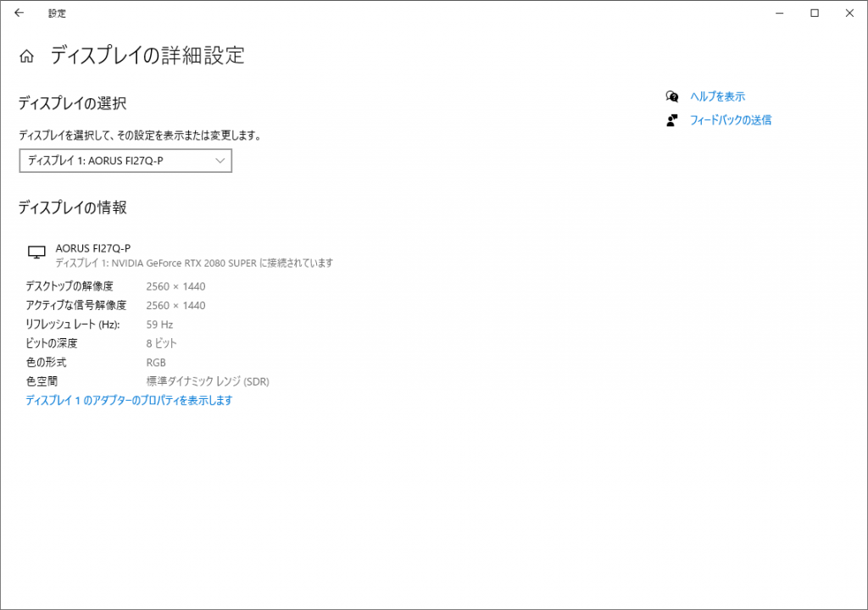868x610 pixels.
Task: Click the ディスプレイの詳細設定 page title
Action: (x=147, y=55)
